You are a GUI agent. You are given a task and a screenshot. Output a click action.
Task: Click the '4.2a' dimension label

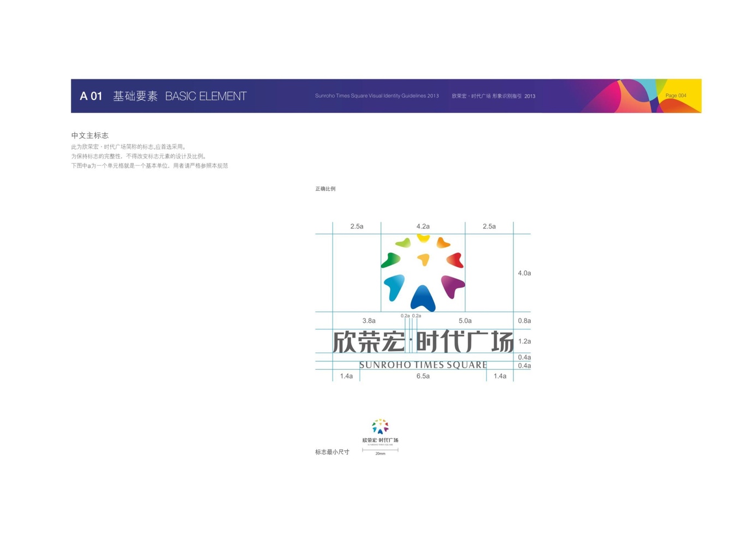pyautogui.click(x=423, y=226)
